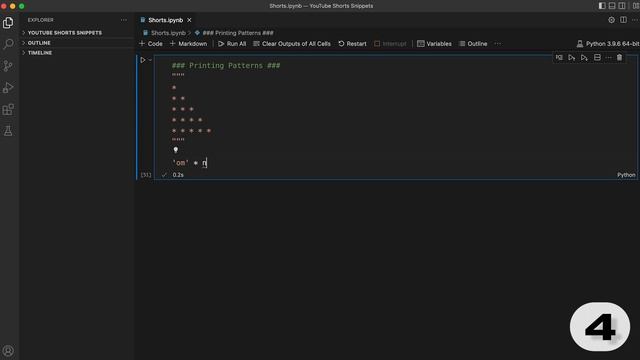Viewport: 640px width, 360px height.
Task: Open Accounts menu at bottom of activity bar
Action: coord(8,351)
